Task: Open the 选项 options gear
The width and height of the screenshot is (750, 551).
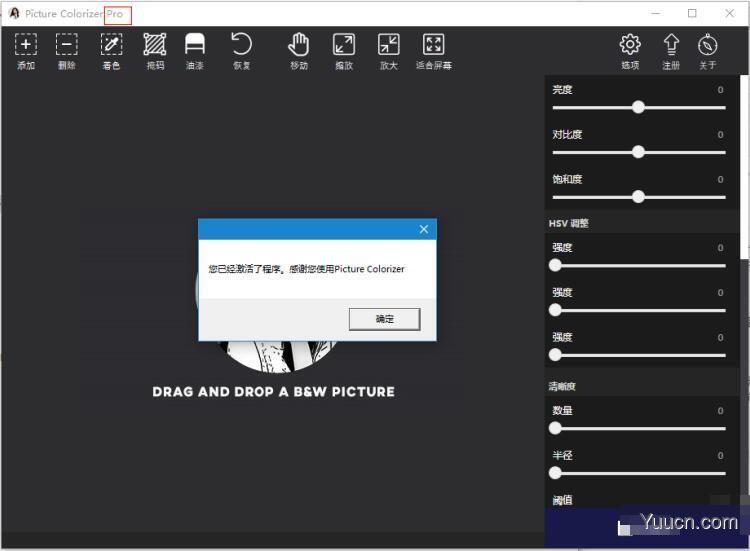Action: pyautogui.click(x=630, y=51)
